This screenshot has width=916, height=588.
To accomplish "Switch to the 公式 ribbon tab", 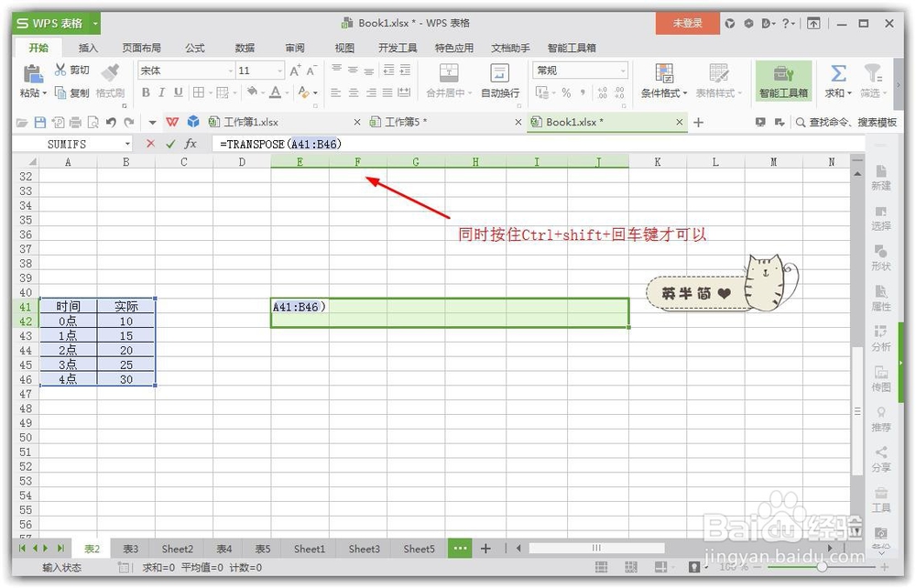I will click(194, 48).
